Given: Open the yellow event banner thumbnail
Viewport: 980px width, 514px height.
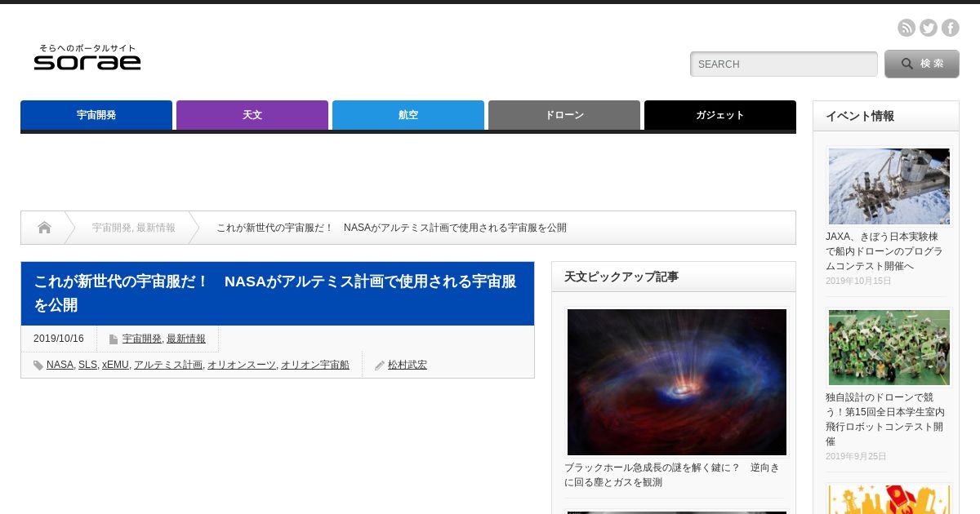Looking at the screenshot, I should point(889,499).
